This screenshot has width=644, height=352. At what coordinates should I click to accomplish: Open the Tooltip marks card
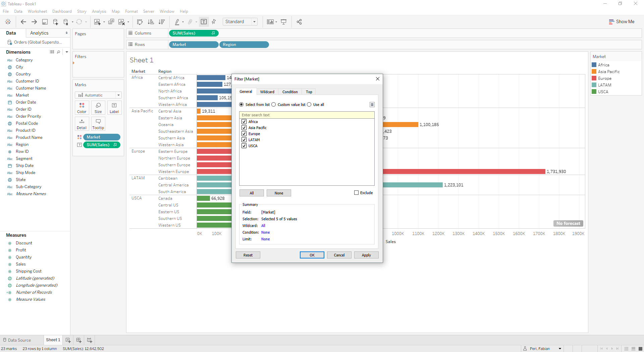[x=98, y=124]
